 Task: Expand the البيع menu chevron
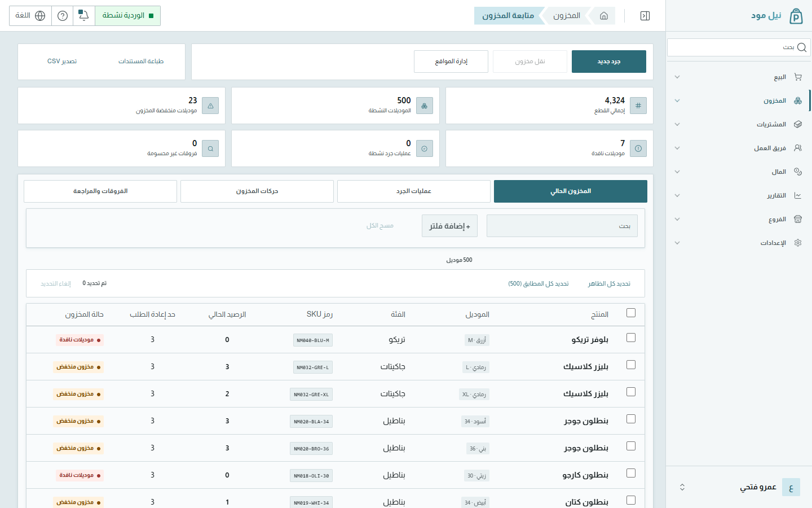677,77
